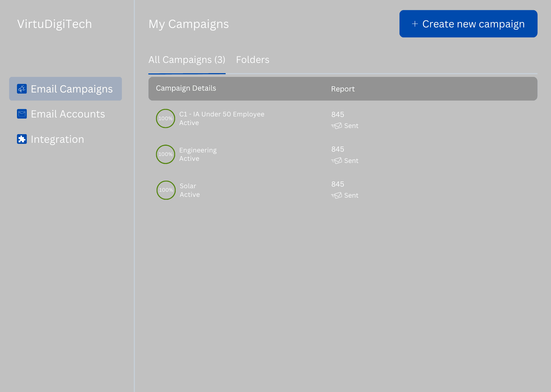
Task: Click sent envelope icon for Solar campaign
Action: coord(337,195)
